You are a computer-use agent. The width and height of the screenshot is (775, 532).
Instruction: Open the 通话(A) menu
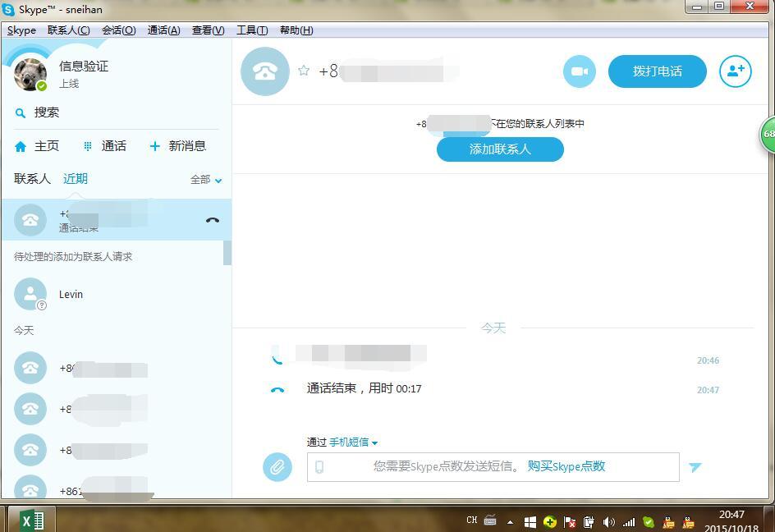tap(163, 30)
